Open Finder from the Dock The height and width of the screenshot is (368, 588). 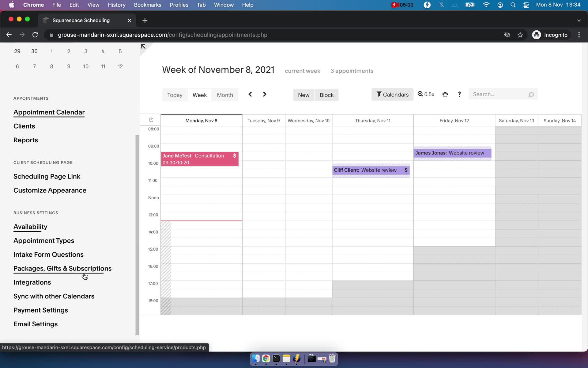(x=256, y=358)
